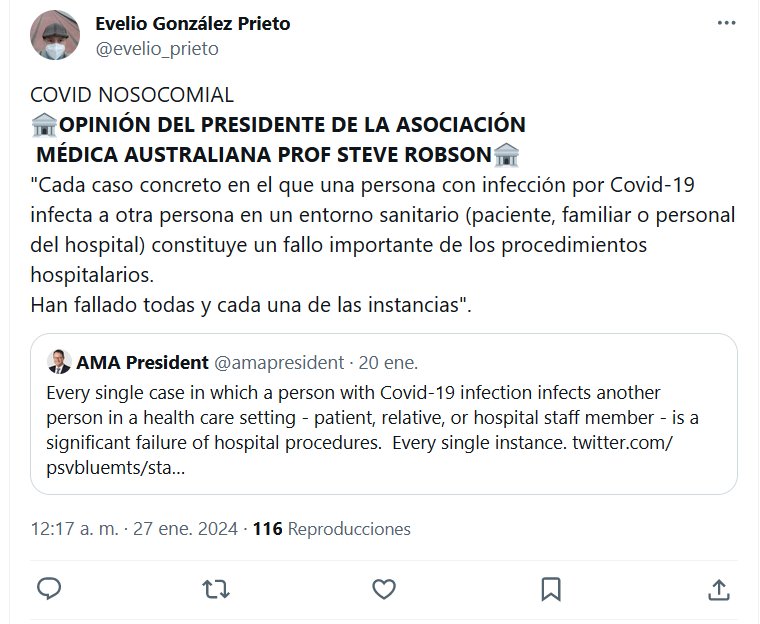This screenshot has height=624, width=760.
Task: Open the share icon menu
Action: pos(717,589)
